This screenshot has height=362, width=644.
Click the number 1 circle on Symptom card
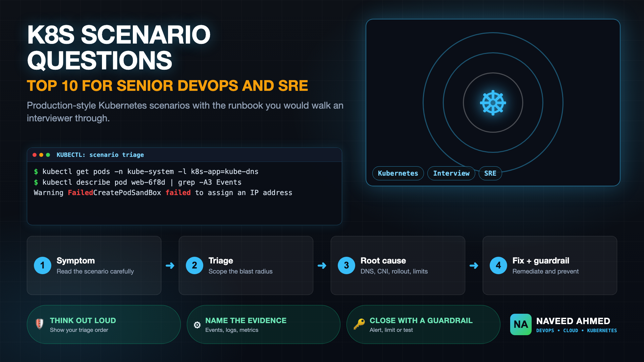coord(43,265)
